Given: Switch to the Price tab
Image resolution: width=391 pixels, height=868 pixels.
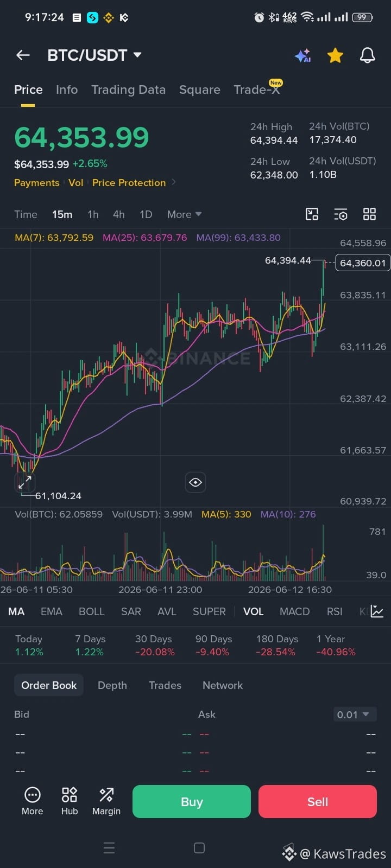Looking at the screenshot, I should (x=28, y=90).
